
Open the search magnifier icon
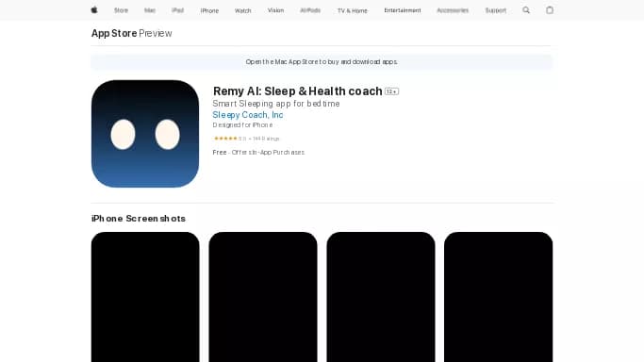526,10
